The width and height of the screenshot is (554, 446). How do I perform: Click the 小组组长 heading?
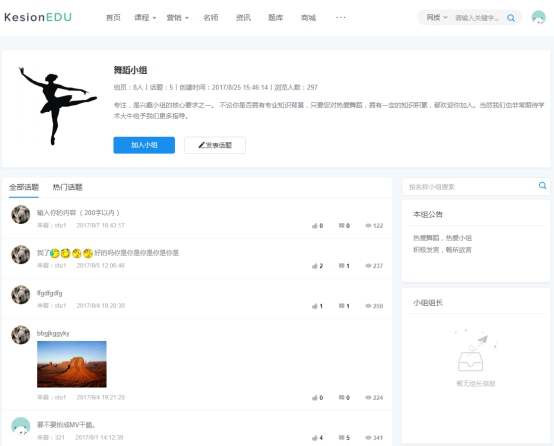pos(428,303)
